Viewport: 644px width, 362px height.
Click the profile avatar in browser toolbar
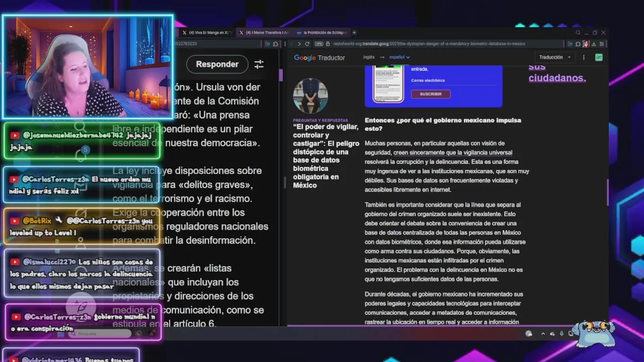point(586,44)
